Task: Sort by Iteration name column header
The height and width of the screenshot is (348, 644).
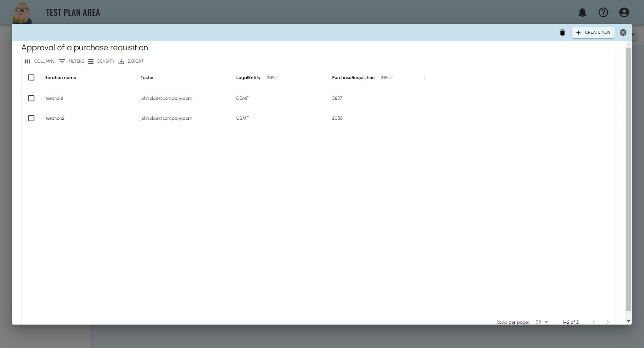Action: click(60, 78)
